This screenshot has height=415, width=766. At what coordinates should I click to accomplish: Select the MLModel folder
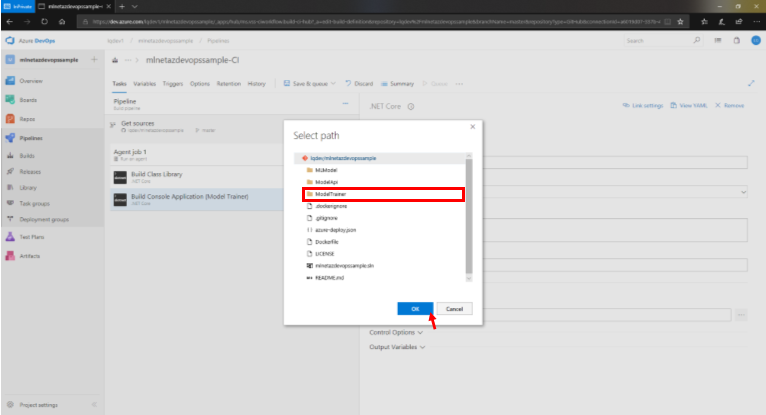click(x=328, y=170)
